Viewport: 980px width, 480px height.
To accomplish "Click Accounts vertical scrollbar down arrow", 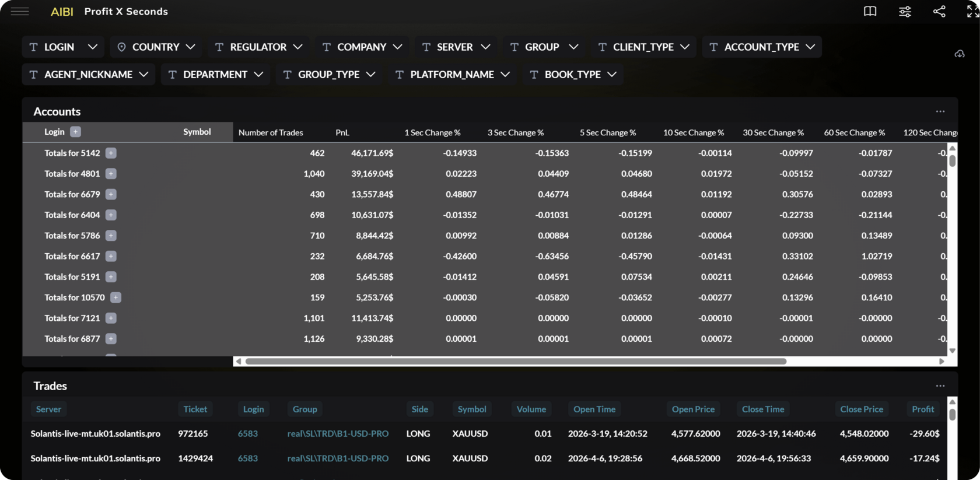I will [x=953, y=351].
